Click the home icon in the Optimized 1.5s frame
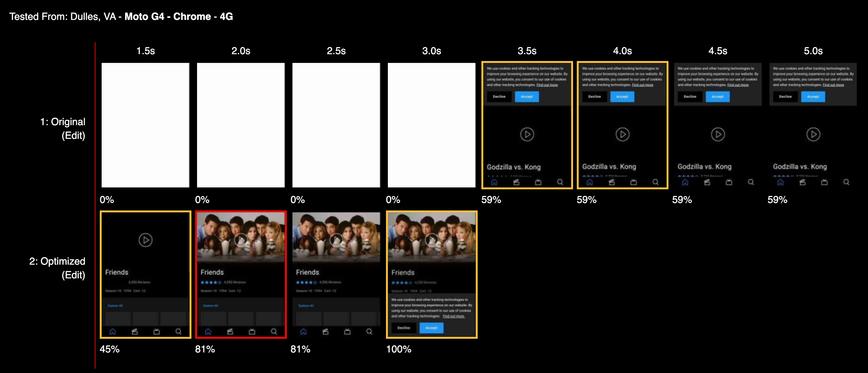 coord(113,332)
